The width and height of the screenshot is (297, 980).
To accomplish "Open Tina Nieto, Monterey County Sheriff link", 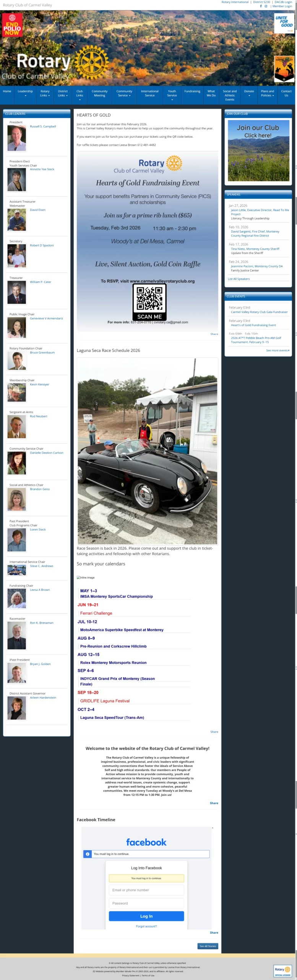I will coord(255,249).
